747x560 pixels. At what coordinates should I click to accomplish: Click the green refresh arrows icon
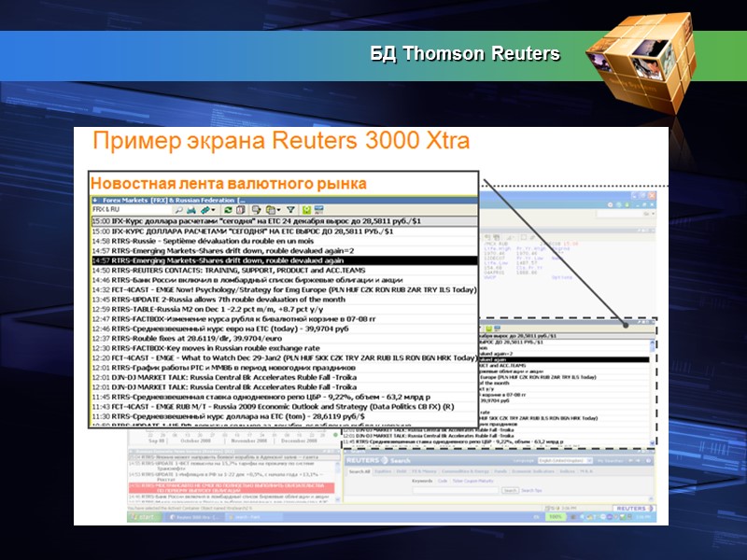coord(228,210)
